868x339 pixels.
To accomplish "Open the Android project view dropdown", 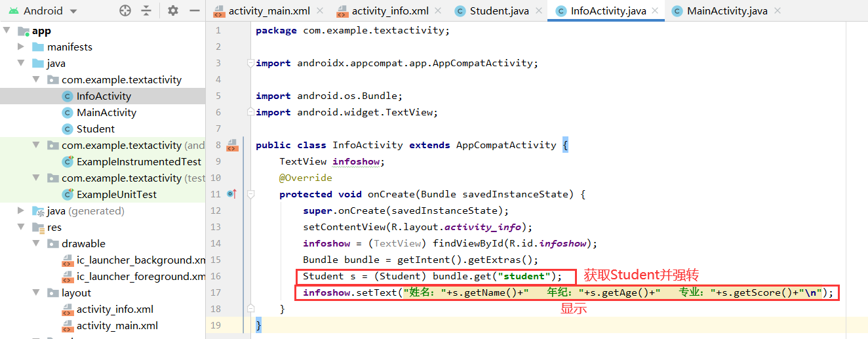I will 43,10.
